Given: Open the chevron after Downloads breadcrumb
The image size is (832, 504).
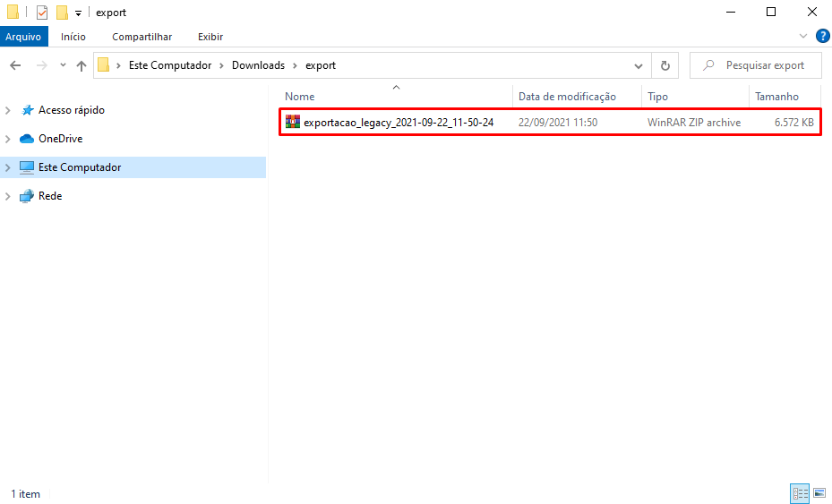Looking at the screenshot, I should (295, 65).
